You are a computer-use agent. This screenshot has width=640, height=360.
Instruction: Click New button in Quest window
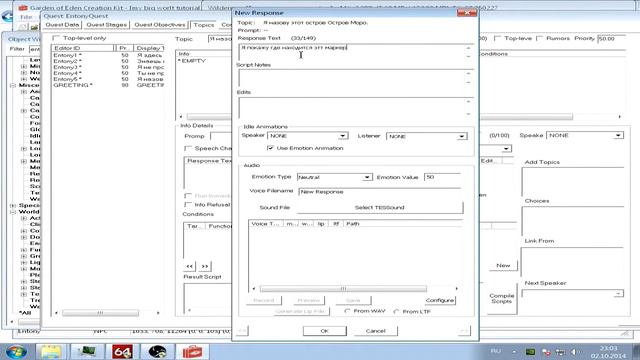pyautogui.click(x=503, y=265)
